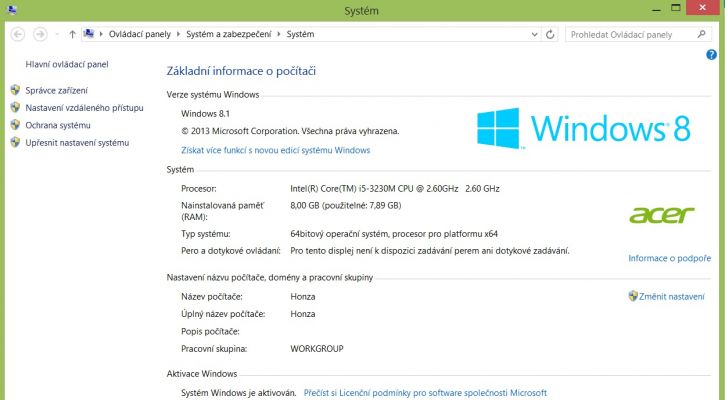The width and height of the screenshot is (725, 400).
Task: Click the search magnifier icon
Action: pos(701,34)
